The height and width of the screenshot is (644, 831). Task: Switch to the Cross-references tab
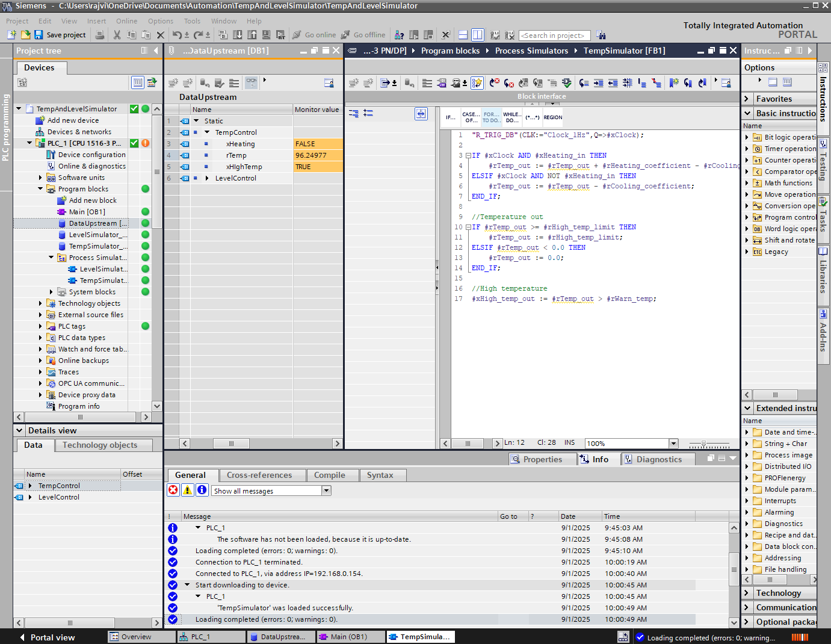pyautogui.click(x=259, y=475)
